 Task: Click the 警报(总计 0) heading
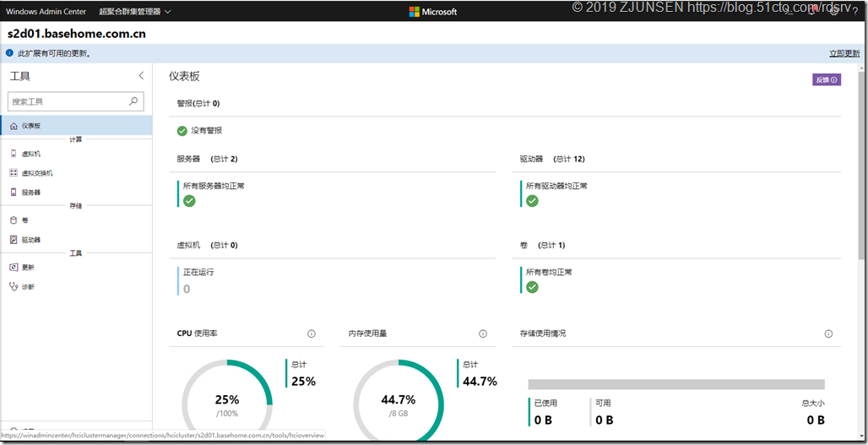[x=198, y=103]
